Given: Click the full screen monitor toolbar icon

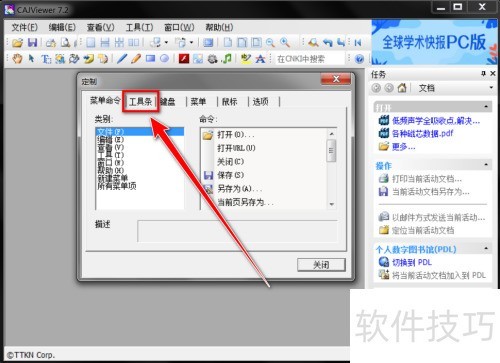Looking at the screenshot, I should [208, 43].
